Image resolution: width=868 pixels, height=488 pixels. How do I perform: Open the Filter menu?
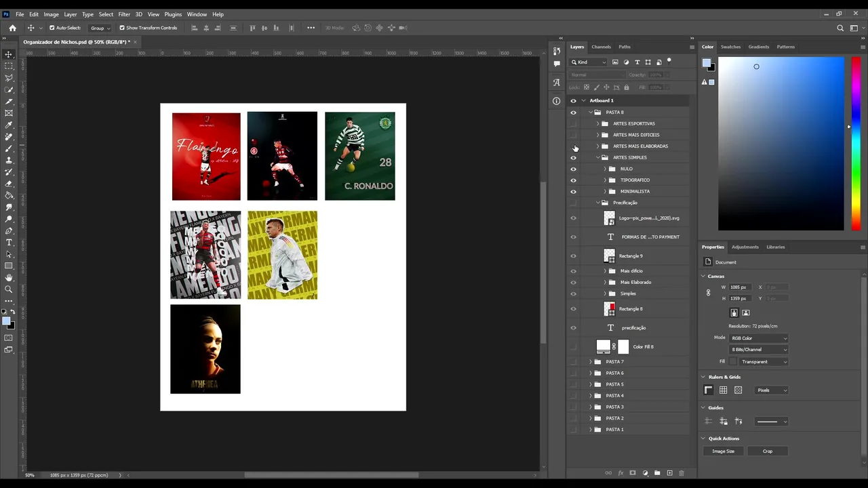click(x=124, y=14)
